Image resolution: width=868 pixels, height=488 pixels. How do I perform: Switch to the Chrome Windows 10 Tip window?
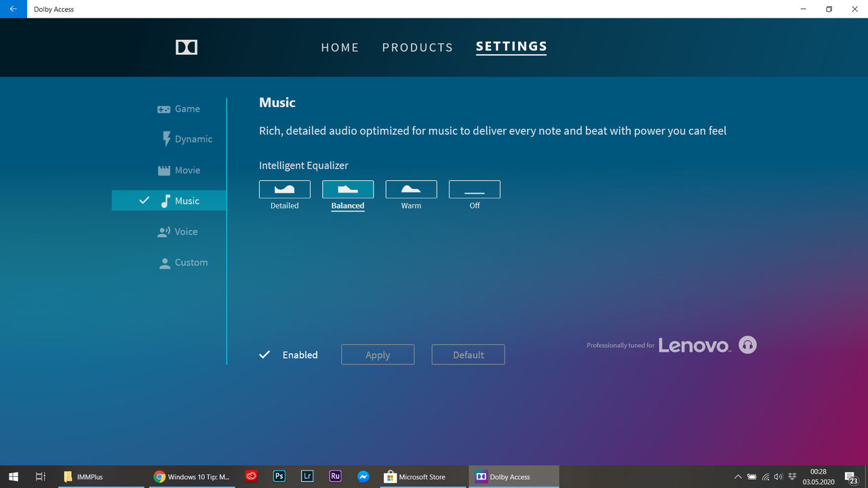point(192,476)
